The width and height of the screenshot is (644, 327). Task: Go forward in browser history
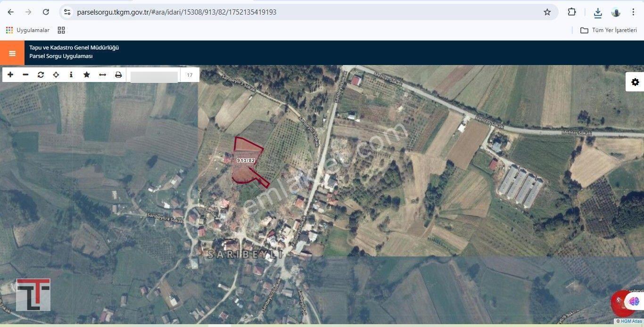click(x=28, y=12)
